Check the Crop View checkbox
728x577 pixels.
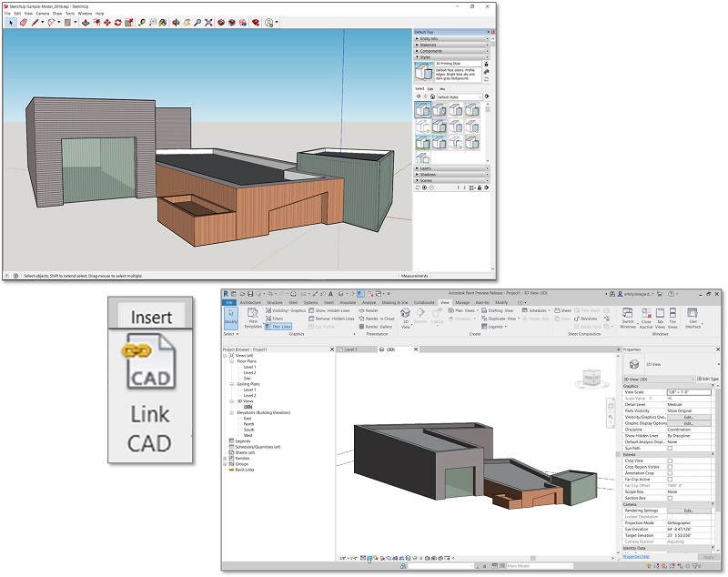670,460
